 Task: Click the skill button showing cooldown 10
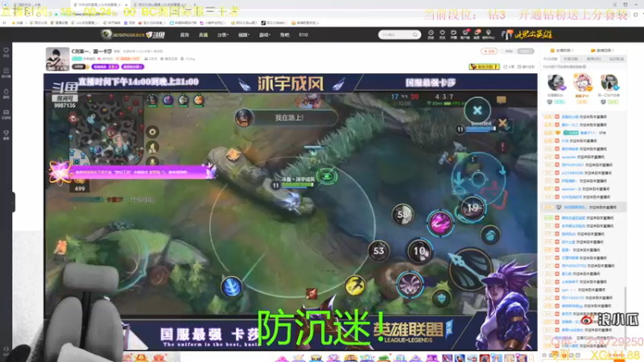[419, 251]
